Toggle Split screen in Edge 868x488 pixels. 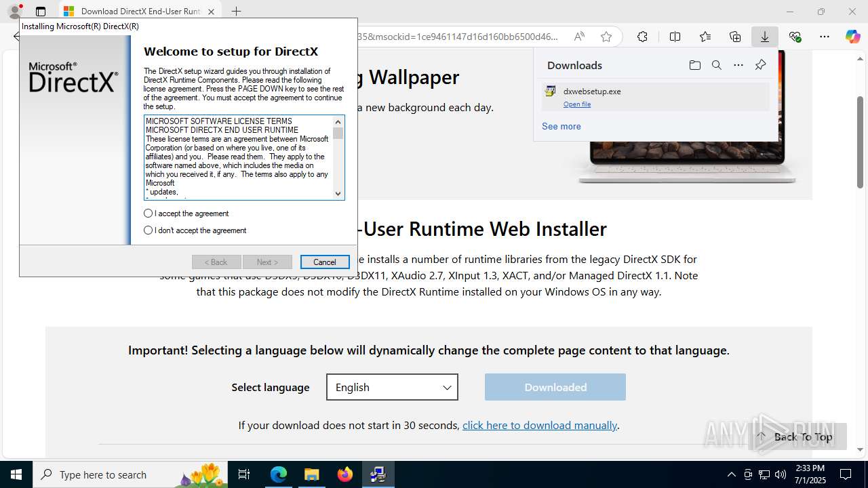point(675,37)
